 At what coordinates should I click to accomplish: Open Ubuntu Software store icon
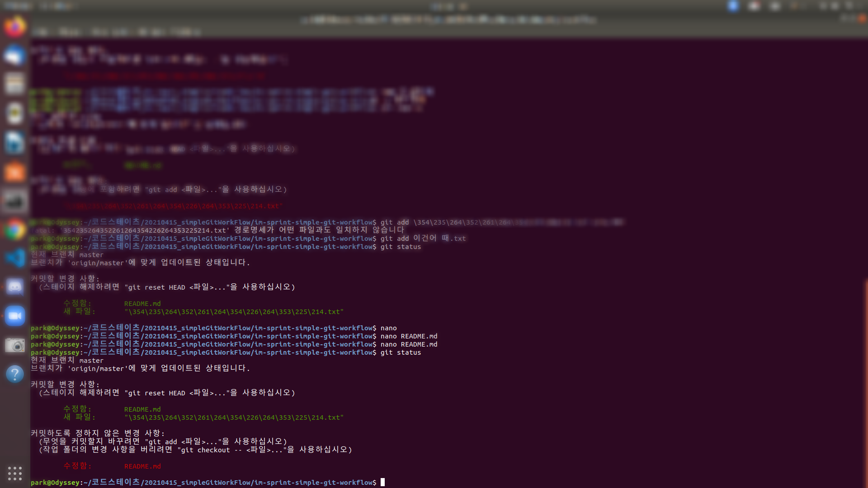tap(15, 172)
